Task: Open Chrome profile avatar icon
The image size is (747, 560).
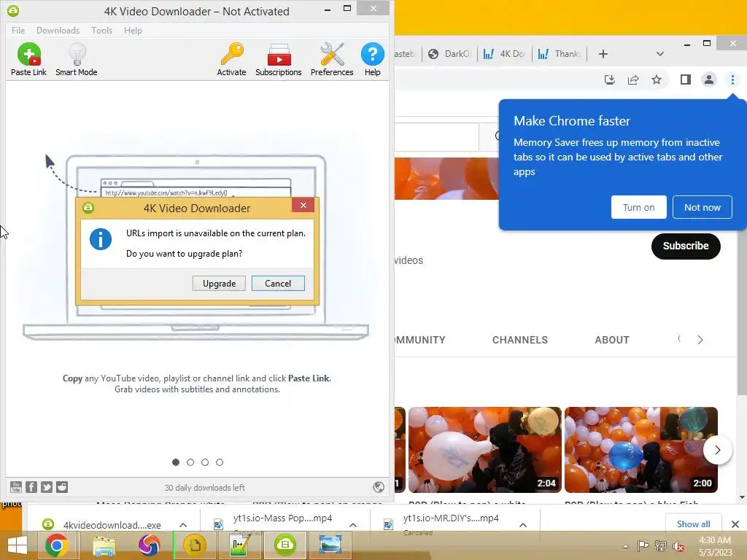Action: click(709, 79)
